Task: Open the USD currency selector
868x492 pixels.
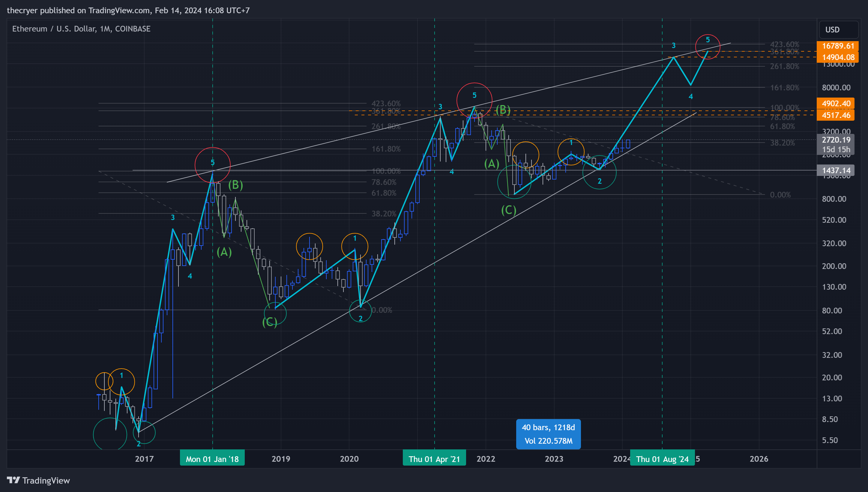Action: tap(838, 30)
